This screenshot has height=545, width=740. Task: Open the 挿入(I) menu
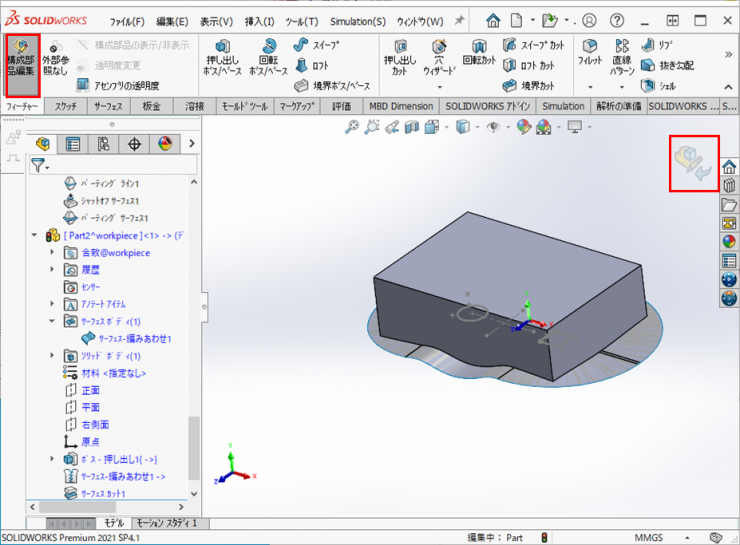(259, 21)
